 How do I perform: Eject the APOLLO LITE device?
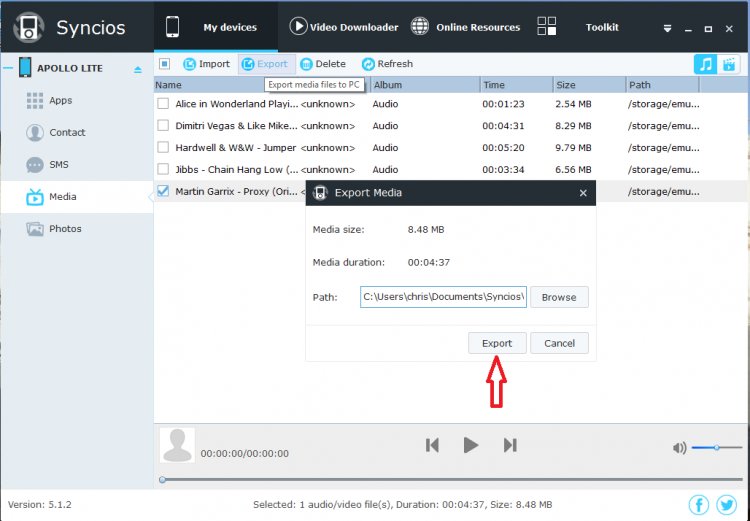138,70
